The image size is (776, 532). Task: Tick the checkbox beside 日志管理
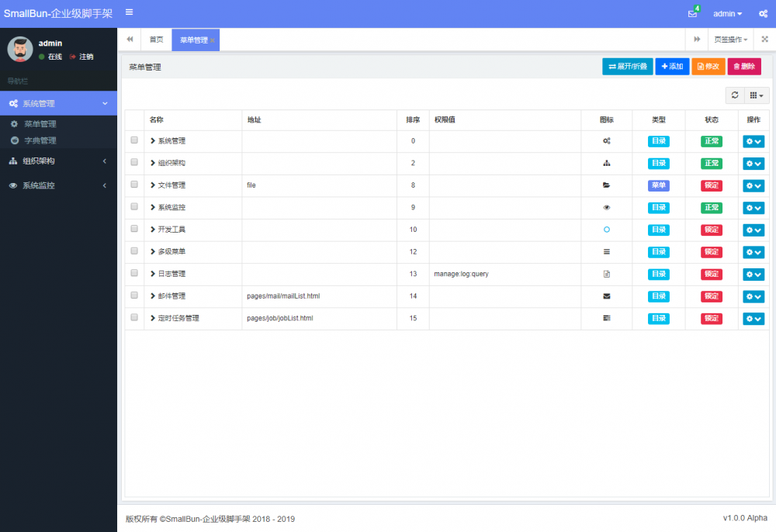point(133,274)
